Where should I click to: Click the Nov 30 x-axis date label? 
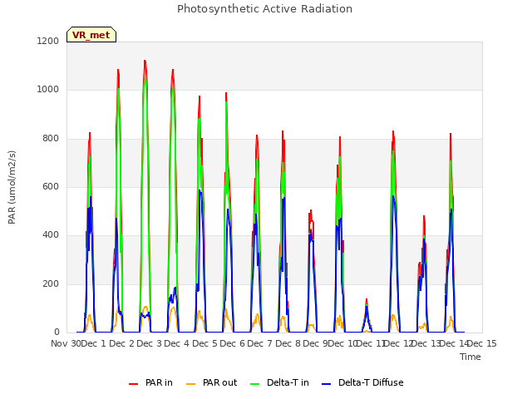click(66, 343)
